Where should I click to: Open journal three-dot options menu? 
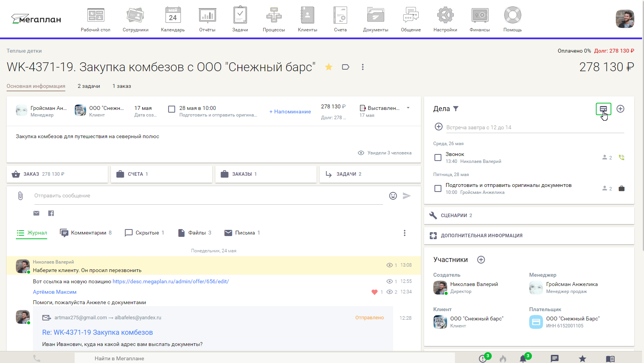click(405, 233)
